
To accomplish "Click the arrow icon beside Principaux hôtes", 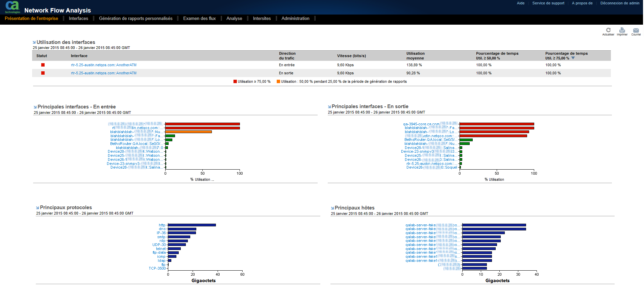I will [332, 208].
